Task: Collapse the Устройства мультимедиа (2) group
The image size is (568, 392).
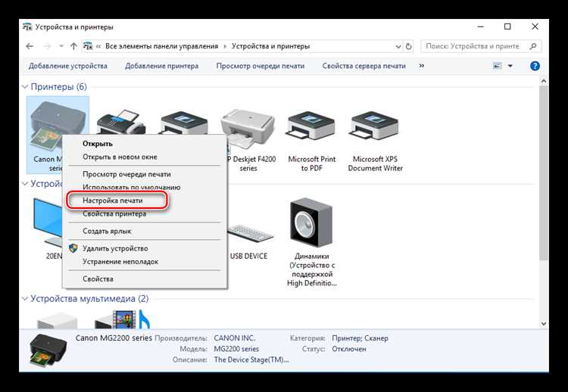Action: (x=25, y=299)
